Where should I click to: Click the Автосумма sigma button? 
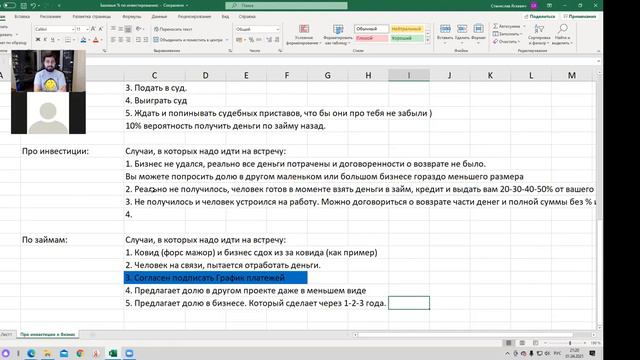(507, 26)
